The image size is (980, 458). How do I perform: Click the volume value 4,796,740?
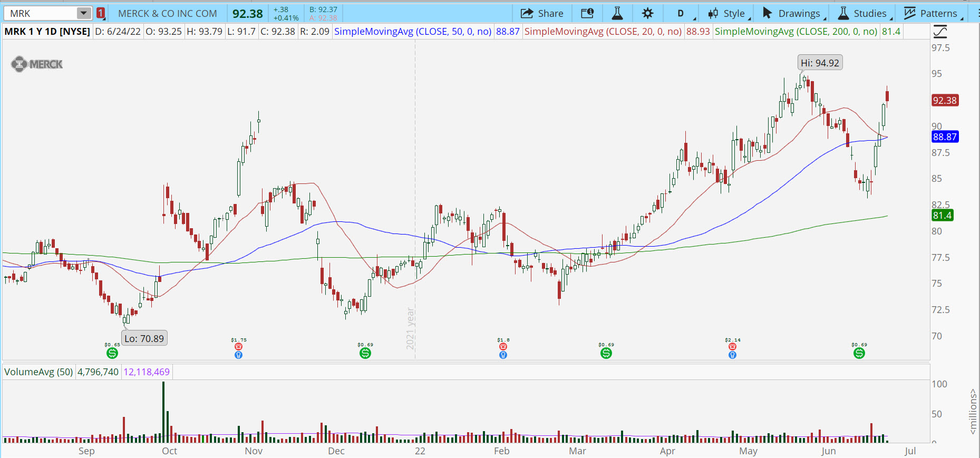coord(98,372)
